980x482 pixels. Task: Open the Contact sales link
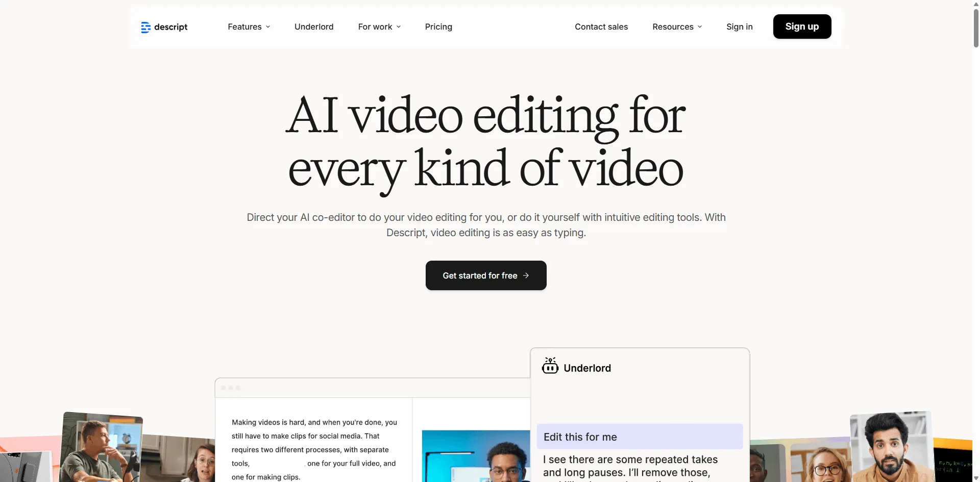click(601, 27)
